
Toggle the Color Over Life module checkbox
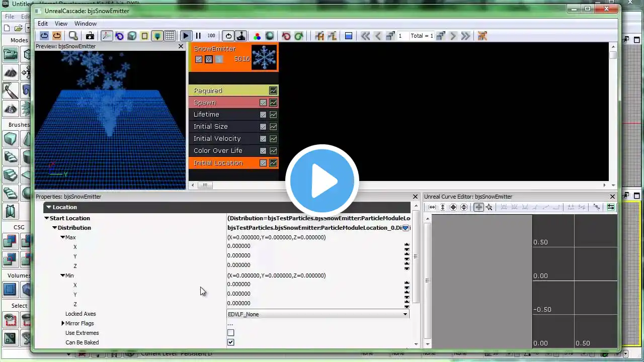pos(263,151)
